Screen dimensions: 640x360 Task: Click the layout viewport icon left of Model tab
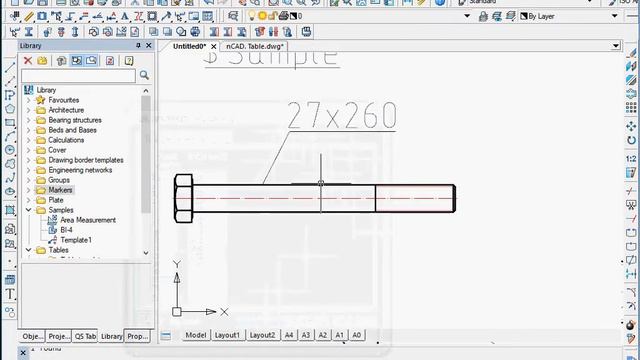coord(165,336)
